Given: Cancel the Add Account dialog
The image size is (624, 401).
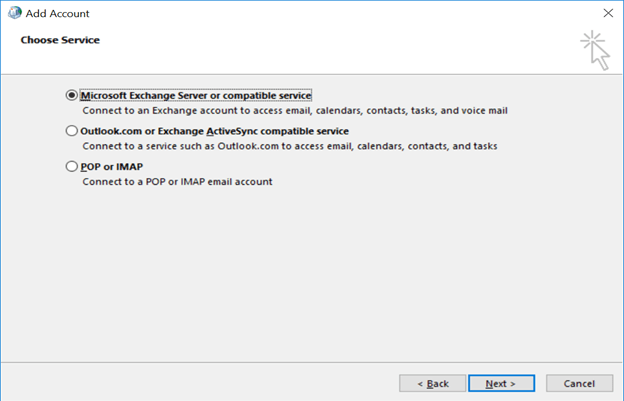Looking at the screenshot, I should (x=579, y=383).
